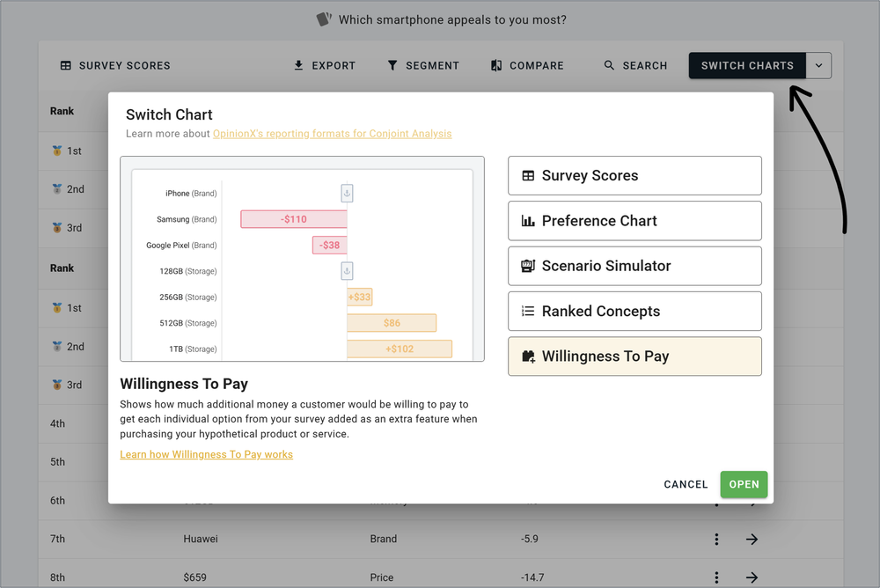Screen dimensions: 880x588
Task: Click the Search magnifier icon
Action: coord(609,65)
